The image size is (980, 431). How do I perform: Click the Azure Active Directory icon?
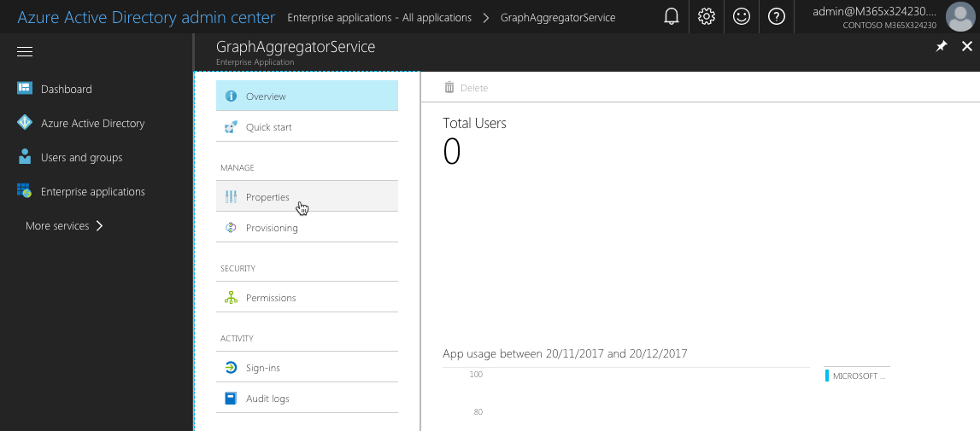[x=25, y=123]
